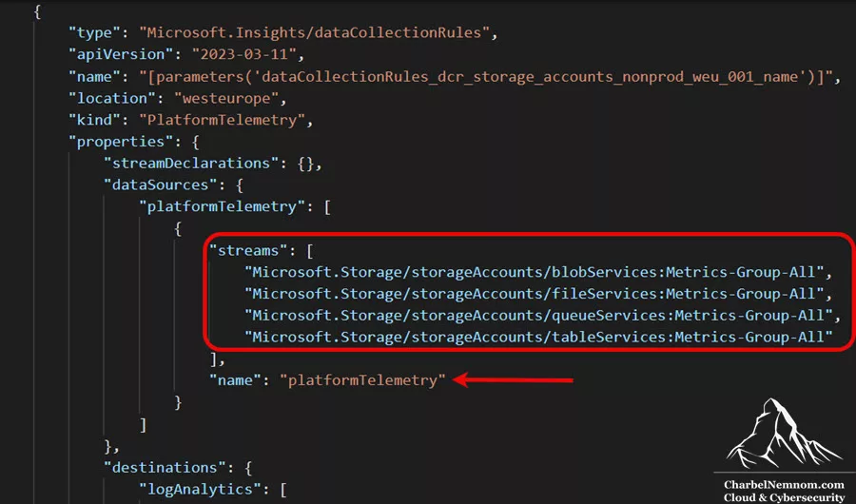This screenshot has width=856, height=504.
Task: Select the tableServices:Metrics-Group-All stream line
Action: 538,337
